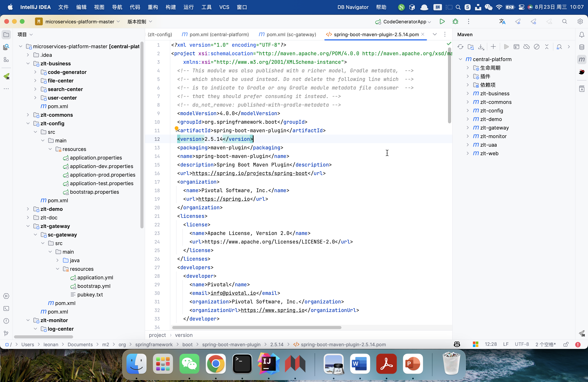Click LF line separator in status bar

[x=506, y=344]
